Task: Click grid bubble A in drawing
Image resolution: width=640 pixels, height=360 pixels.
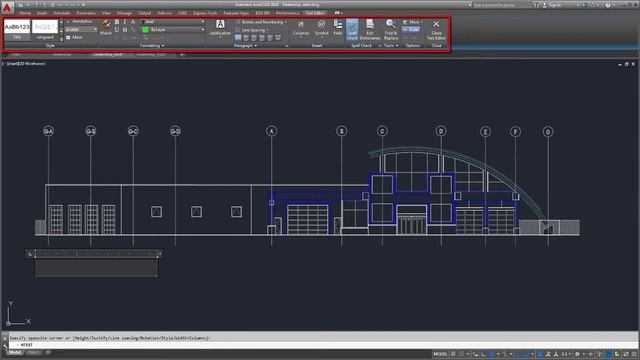Action: tap(271, 131)
